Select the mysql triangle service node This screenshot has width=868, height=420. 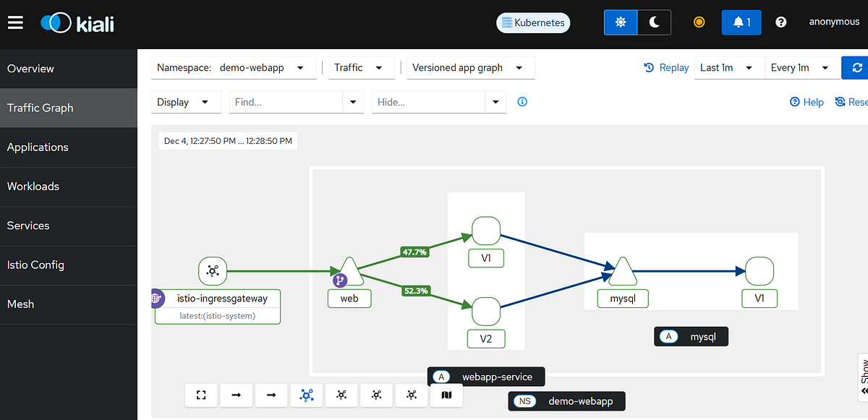coord(623,270)
